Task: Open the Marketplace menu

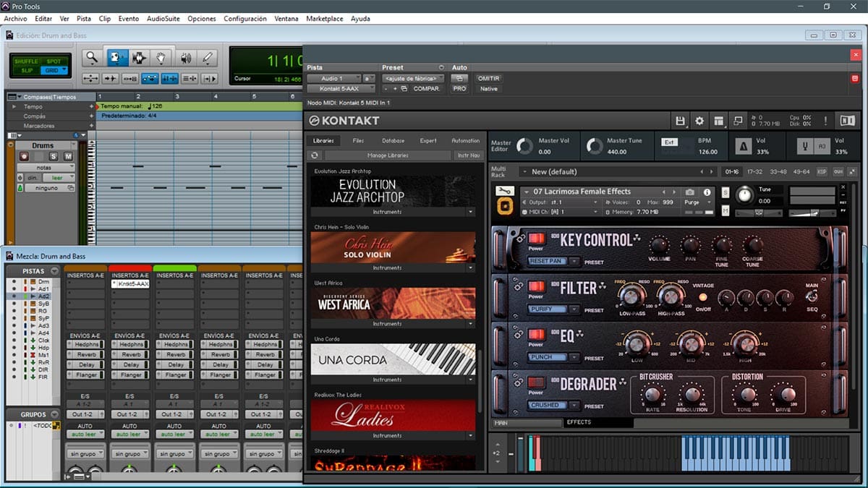Action: 325,19
